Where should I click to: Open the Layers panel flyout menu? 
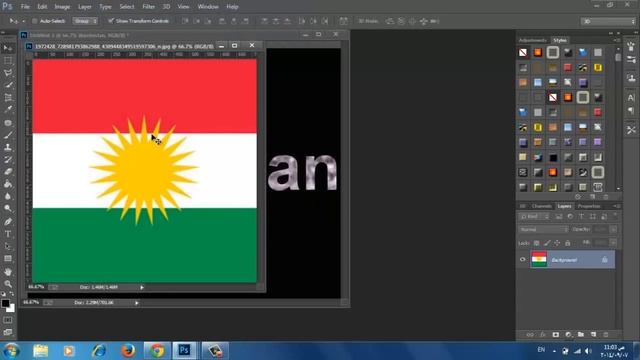tap(616, 206)
